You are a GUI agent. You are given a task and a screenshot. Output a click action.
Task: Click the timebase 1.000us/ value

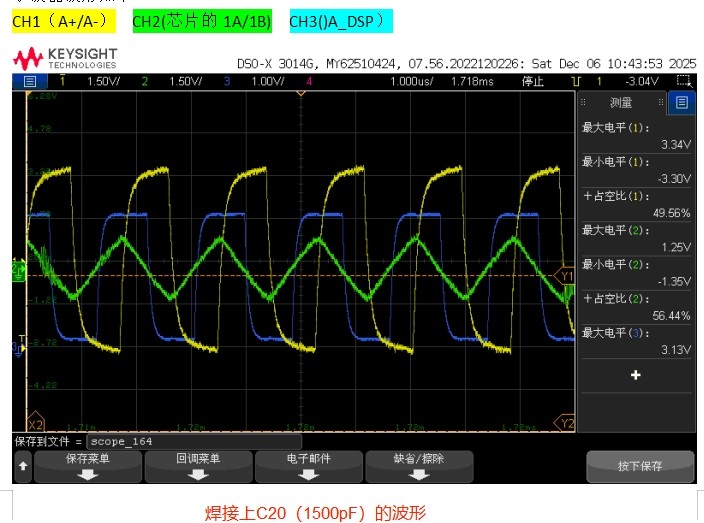tap(412, 82)
